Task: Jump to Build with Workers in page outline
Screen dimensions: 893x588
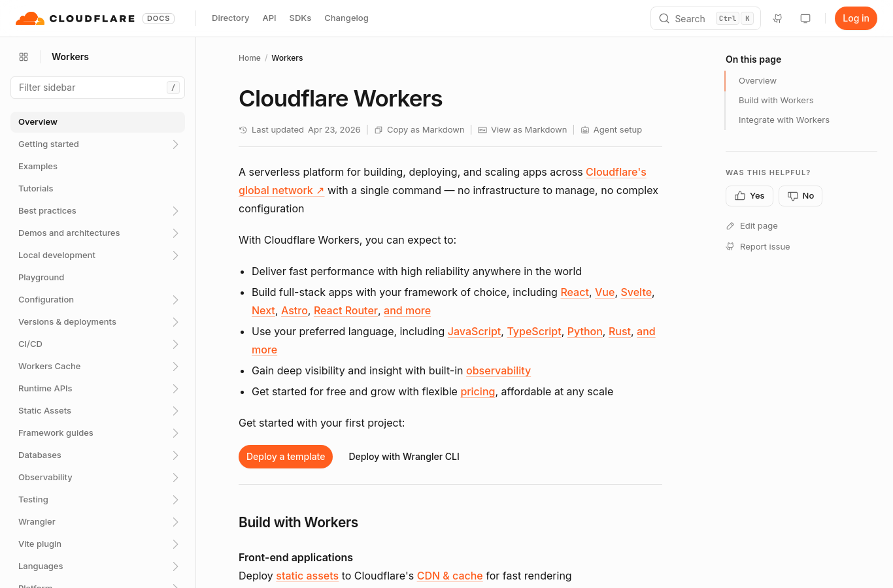Action: [776, 101]
